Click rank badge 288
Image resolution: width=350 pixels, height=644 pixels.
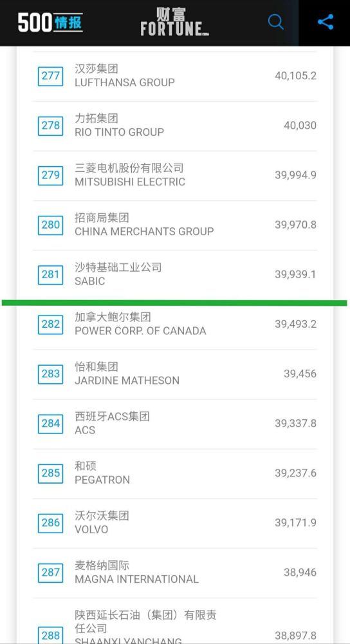tap(50, 636)
